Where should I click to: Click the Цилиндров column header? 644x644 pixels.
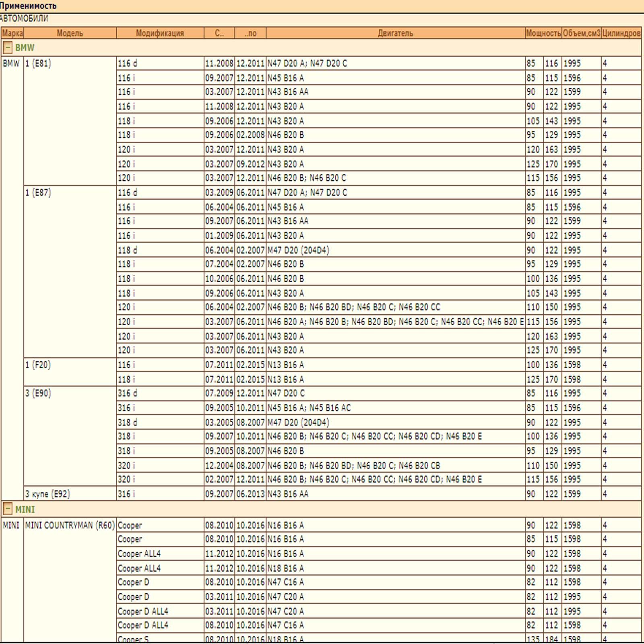click(621, 33)
